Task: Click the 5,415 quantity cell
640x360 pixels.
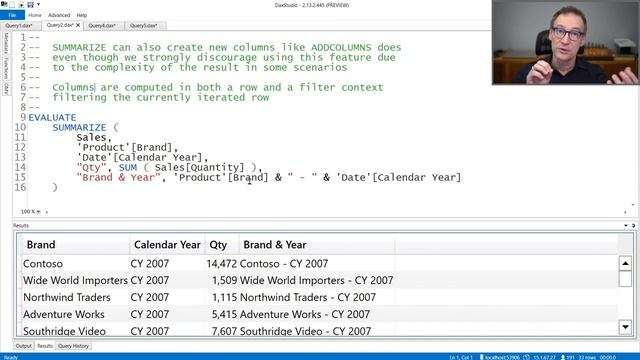Action: point(222,314)
